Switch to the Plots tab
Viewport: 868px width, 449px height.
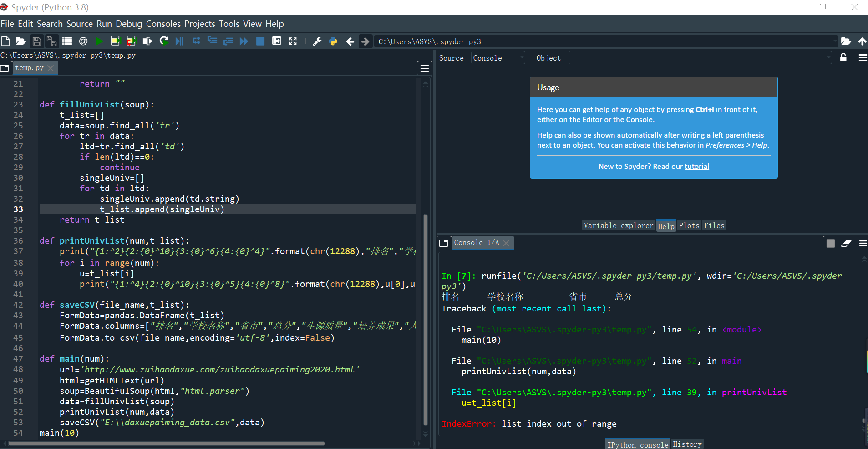[689, 226]
